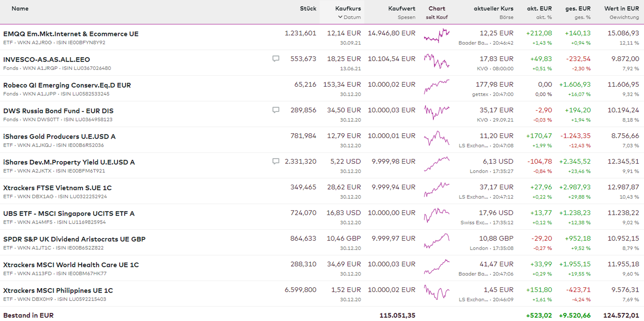Open the EMQQ Em.Mkt.Internet sparkline chart
The height and width of the screenshot is (321, 644).
pyautogui.click(x=437, y=36)
